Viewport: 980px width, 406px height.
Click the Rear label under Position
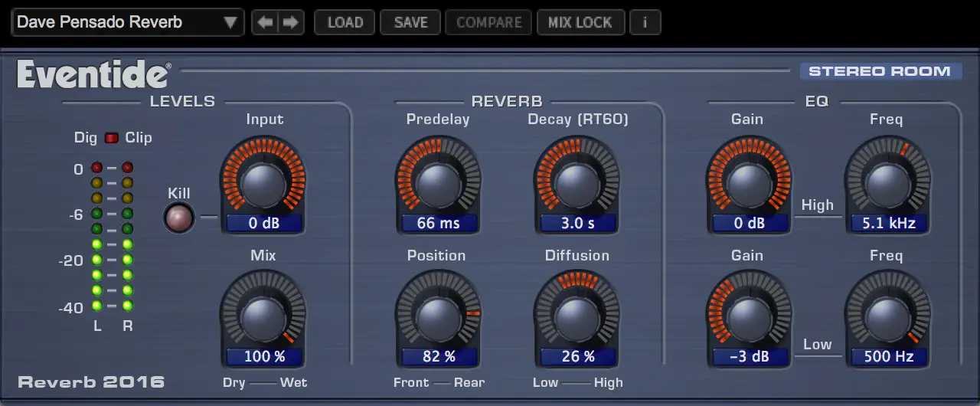pos(468,382)
